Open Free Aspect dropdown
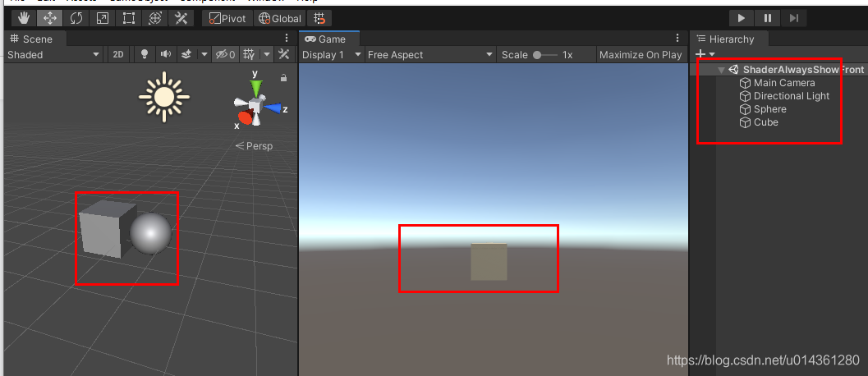The image size is (868, 376). tap(430, 55)
